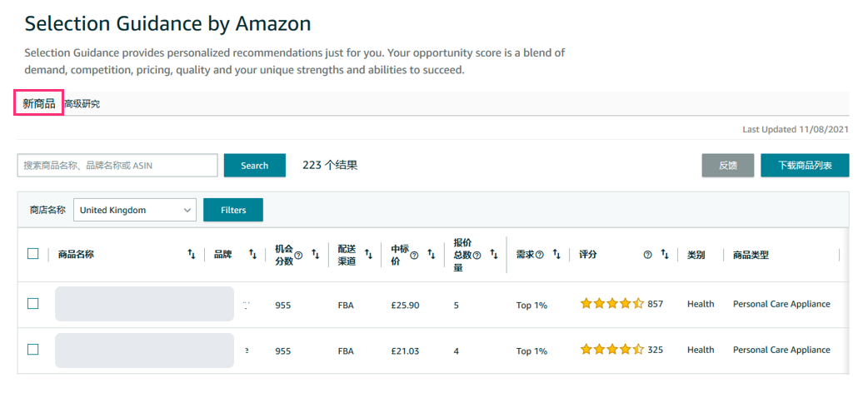Sort table by 品牌 arrows

(x=253, y=255)
